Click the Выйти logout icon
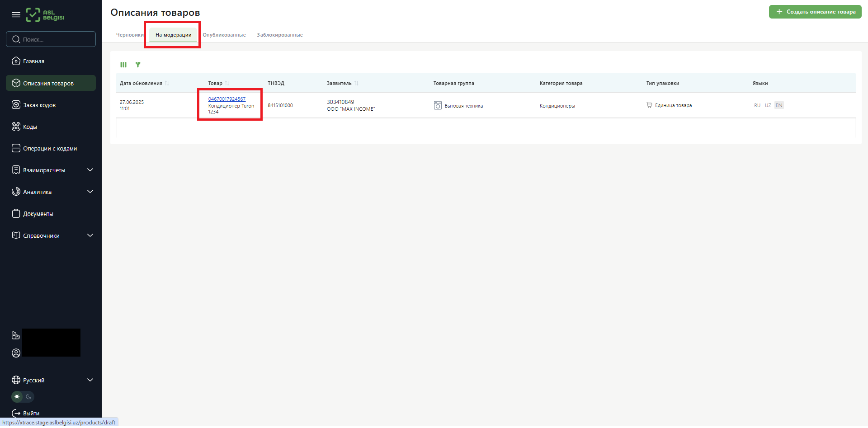This screenshot has height=428, width=868. click(x=16, y=414)
